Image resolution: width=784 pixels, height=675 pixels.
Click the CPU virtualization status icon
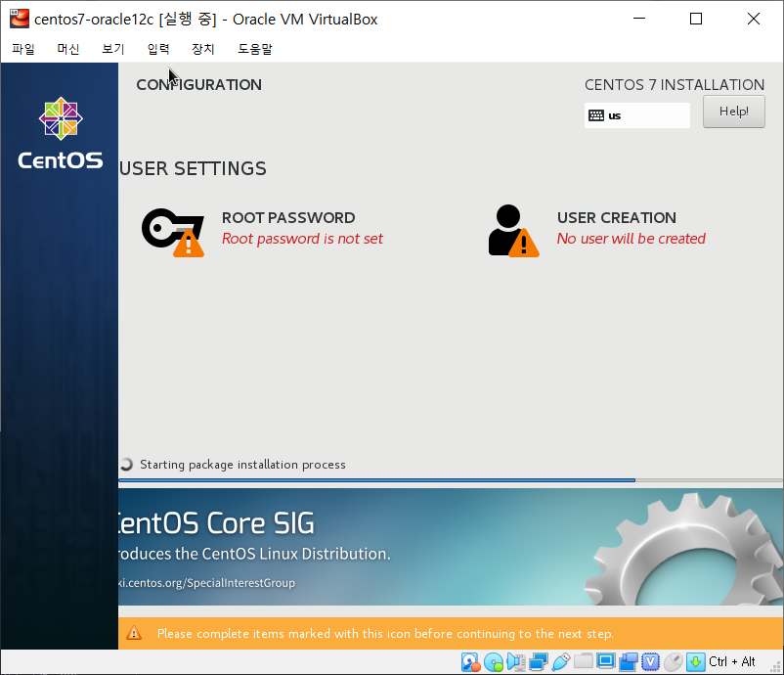click(x=650, y=662)
